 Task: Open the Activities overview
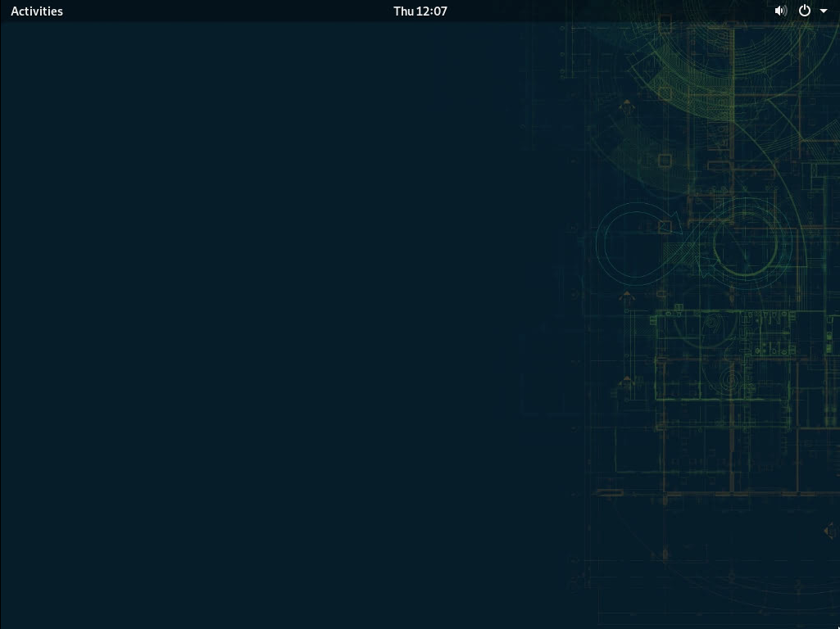tap(37, 11)
